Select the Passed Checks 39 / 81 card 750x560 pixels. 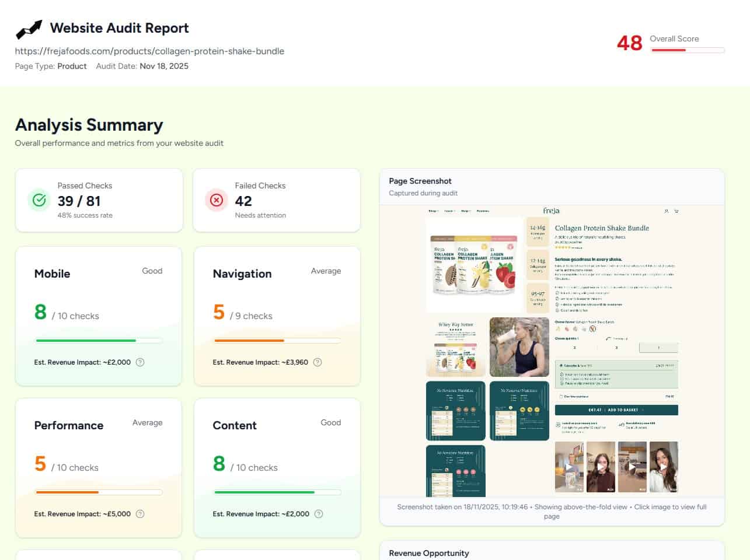coord(99,200)
